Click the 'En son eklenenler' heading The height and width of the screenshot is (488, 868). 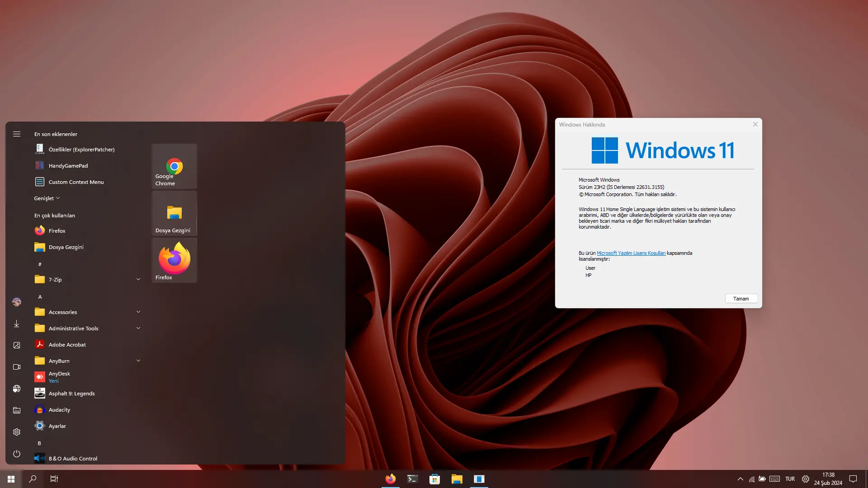56,134
